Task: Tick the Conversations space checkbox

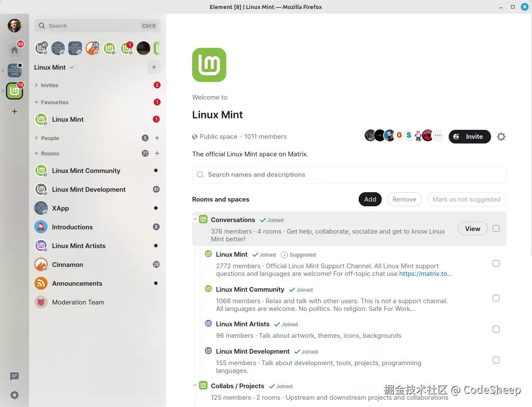Action: coord(496,228)
